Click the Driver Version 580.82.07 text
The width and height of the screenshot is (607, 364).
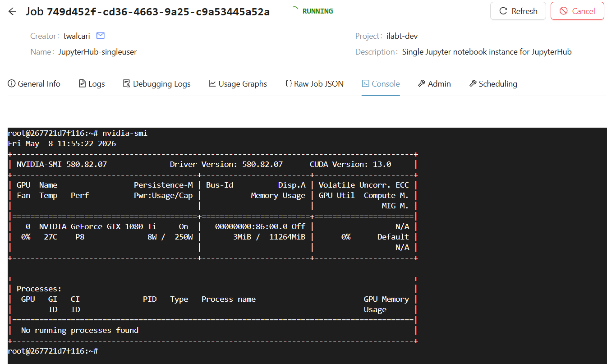(x=226, y=164)
